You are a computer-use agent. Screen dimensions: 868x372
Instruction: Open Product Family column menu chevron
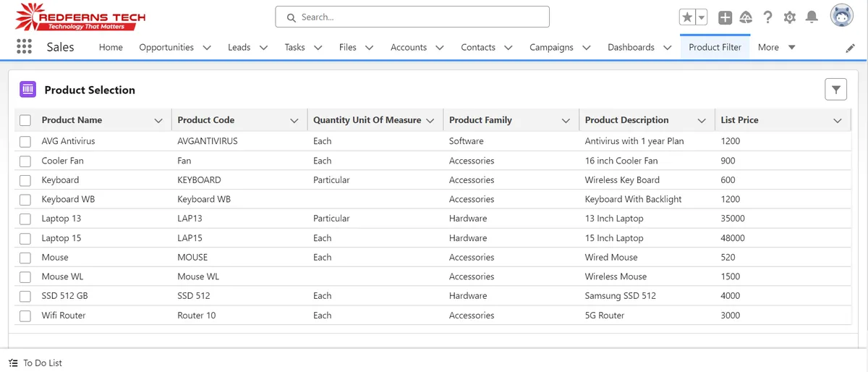tap(566, 120)
